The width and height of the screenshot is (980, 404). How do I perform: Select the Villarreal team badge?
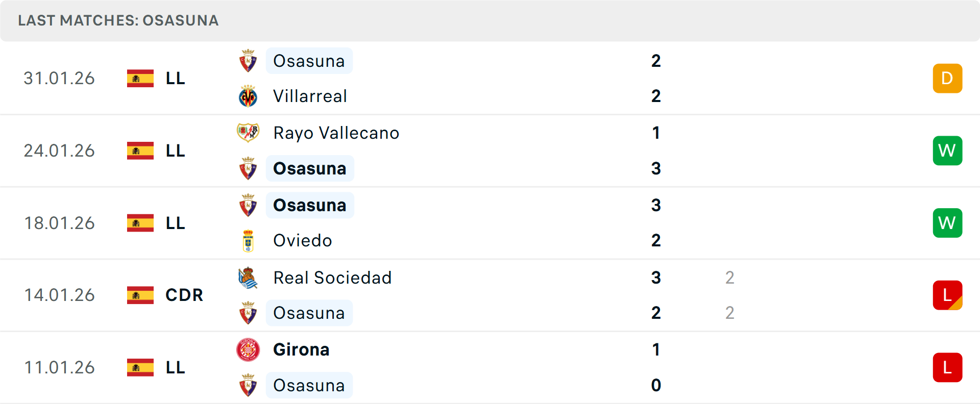(x=248, y=96)
